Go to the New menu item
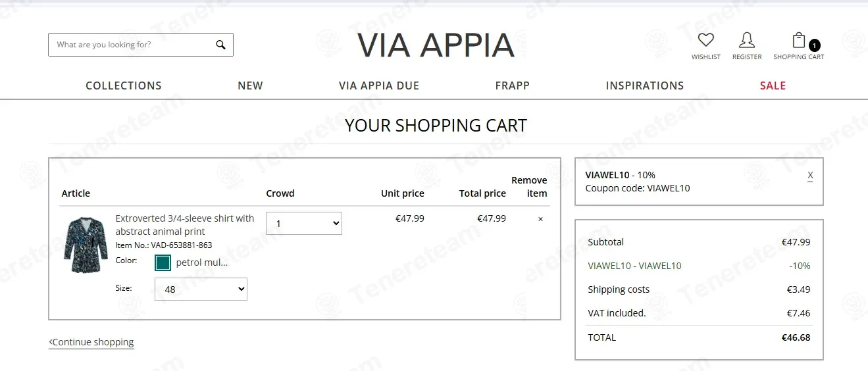The image size is (868, 371). (250, 86)
